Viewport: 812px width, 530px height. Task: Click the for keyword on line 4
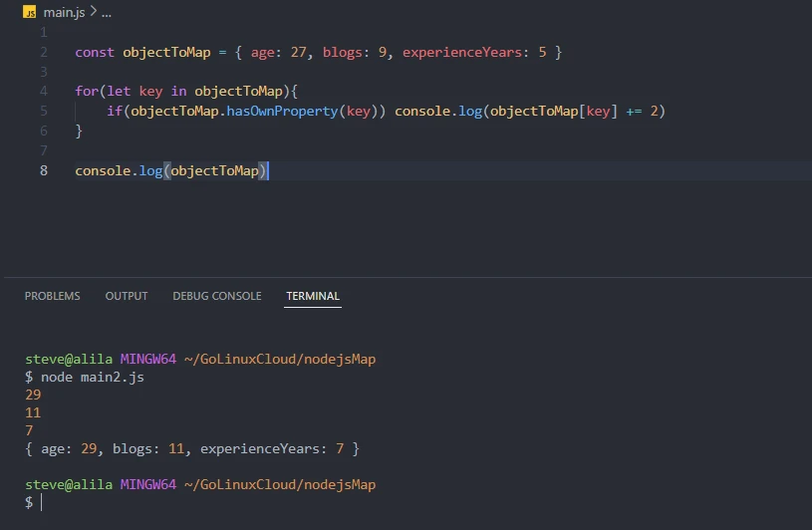point(87,91)
